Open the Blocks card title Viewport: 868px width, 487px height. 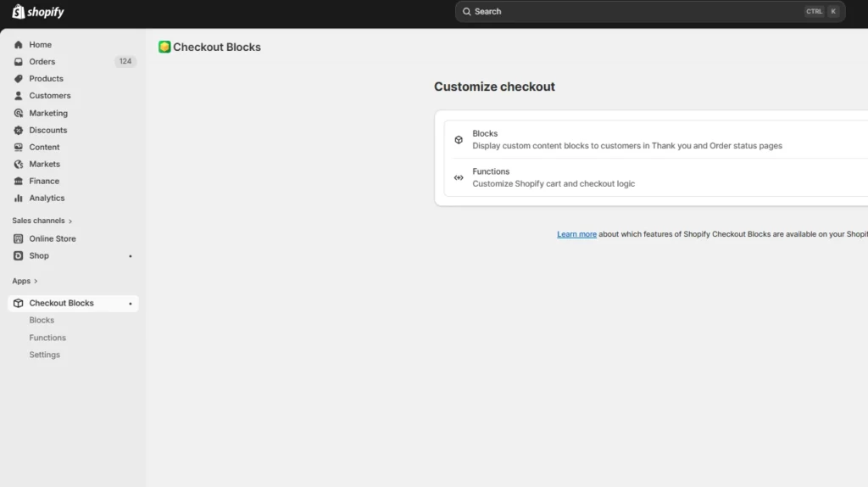tap(485, 133)
